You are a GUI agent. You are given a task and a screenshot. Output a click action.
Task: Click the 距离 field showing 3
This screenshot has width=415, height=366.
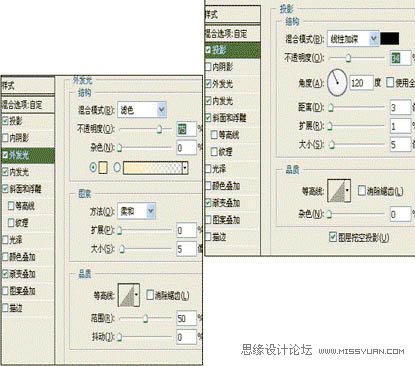tap(400, 107)
